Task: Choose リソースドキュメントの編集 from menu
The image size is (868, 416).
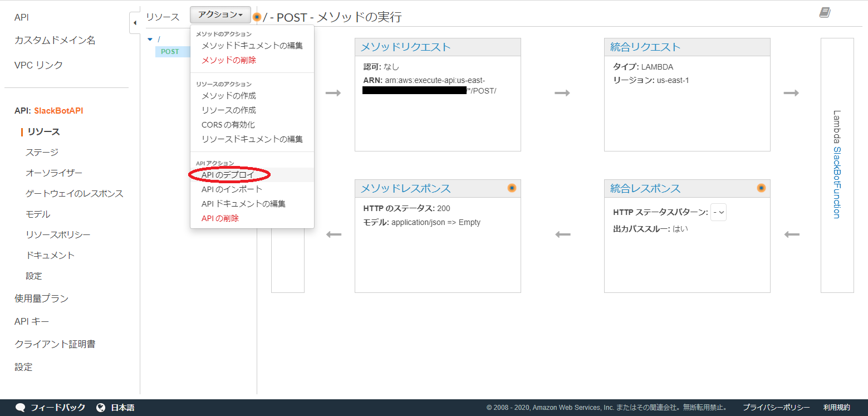Action: pos(252,139)
